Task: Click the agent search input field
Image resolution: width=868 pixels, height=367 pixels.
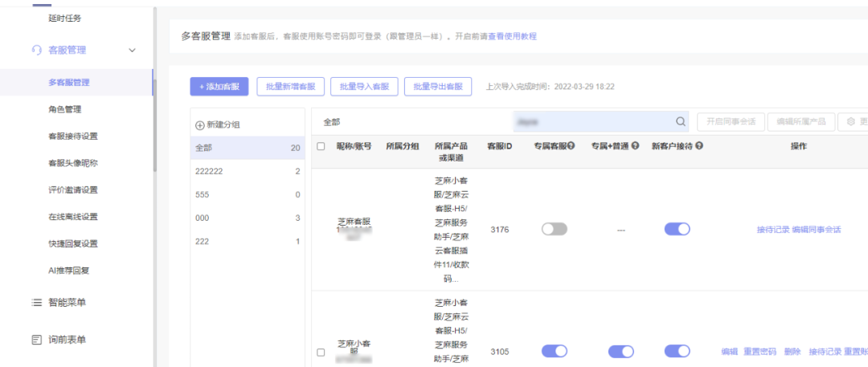Action: click(x=591, y=121)
